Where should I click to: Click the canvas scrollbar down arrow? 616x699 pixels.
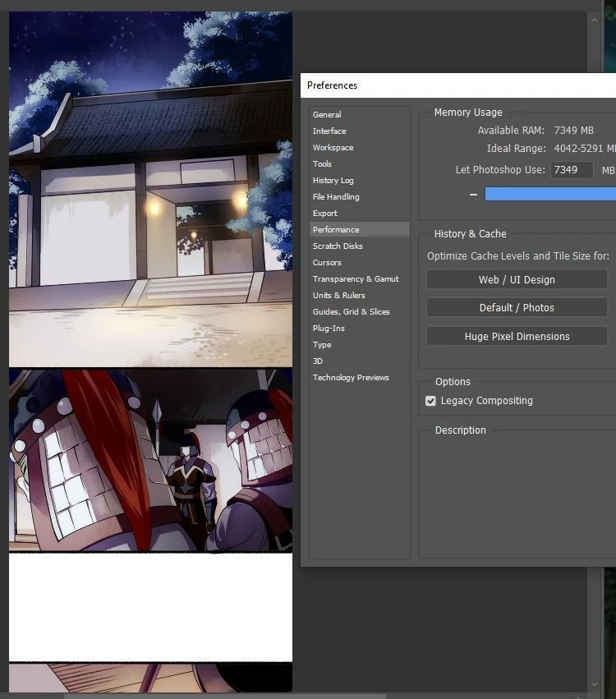point(594,683)
